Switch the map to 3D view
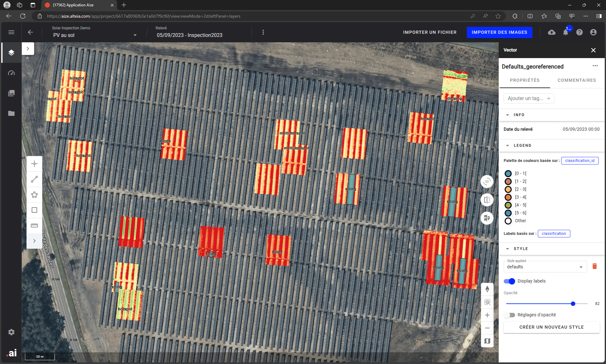This screenshot has height=364, width=606. pyautogui.click(x=487, y=182)
